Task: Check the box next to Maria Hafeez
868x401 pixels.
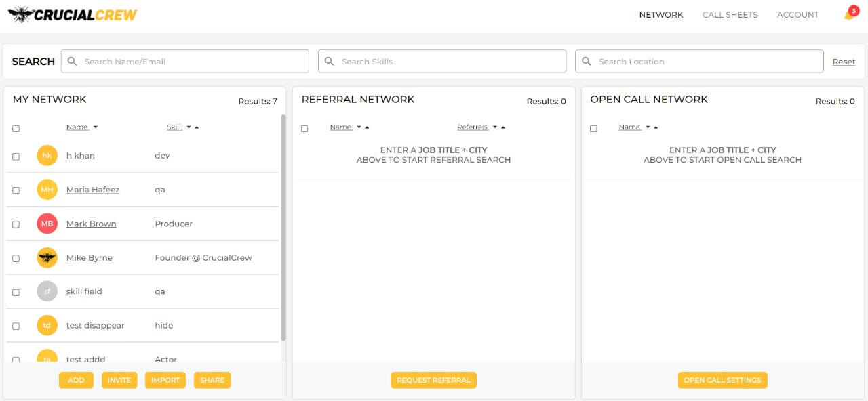Action: coord(16,190)
